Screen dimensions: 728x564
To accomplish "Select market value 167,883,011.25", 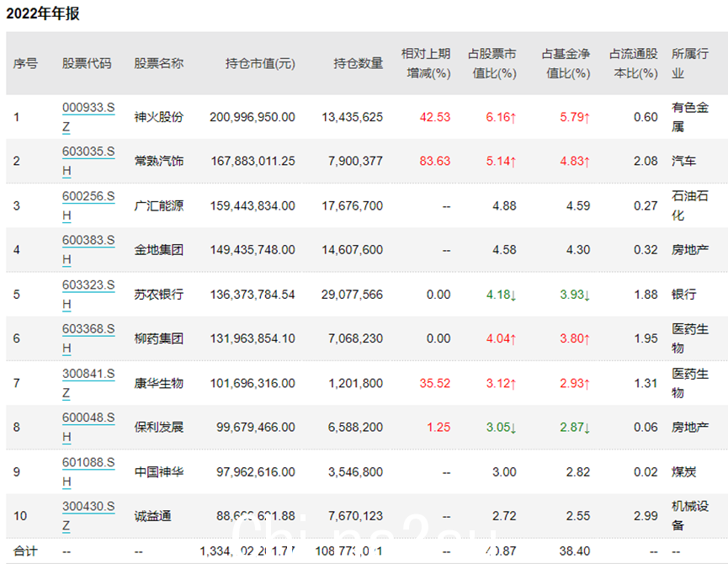I will click(x=252, y=161).
